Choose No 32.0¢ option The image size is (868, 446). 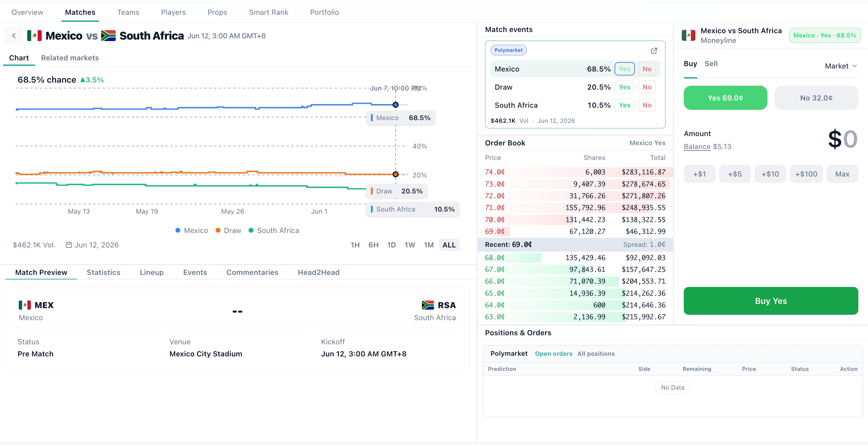[816, 98]
